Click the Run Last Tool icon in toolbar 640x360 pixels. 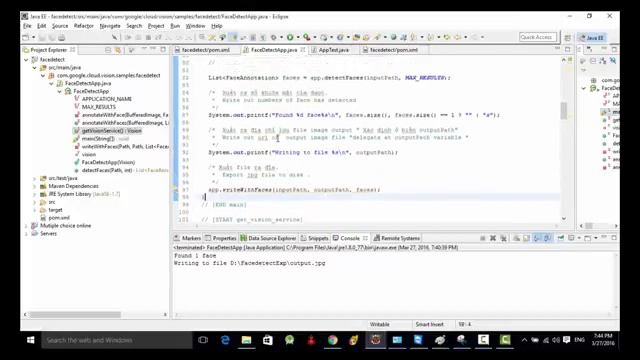point(306,37)
